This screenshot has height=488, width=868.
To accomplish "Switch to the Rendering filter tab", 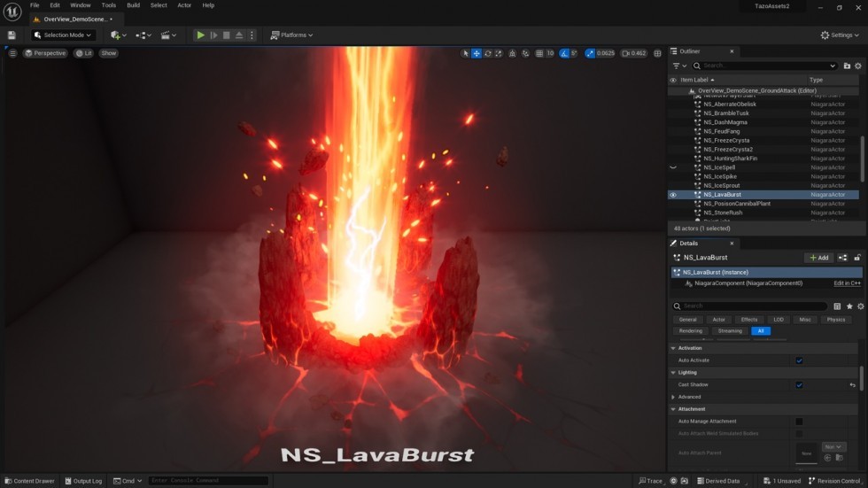I will (x=690, y=331).
